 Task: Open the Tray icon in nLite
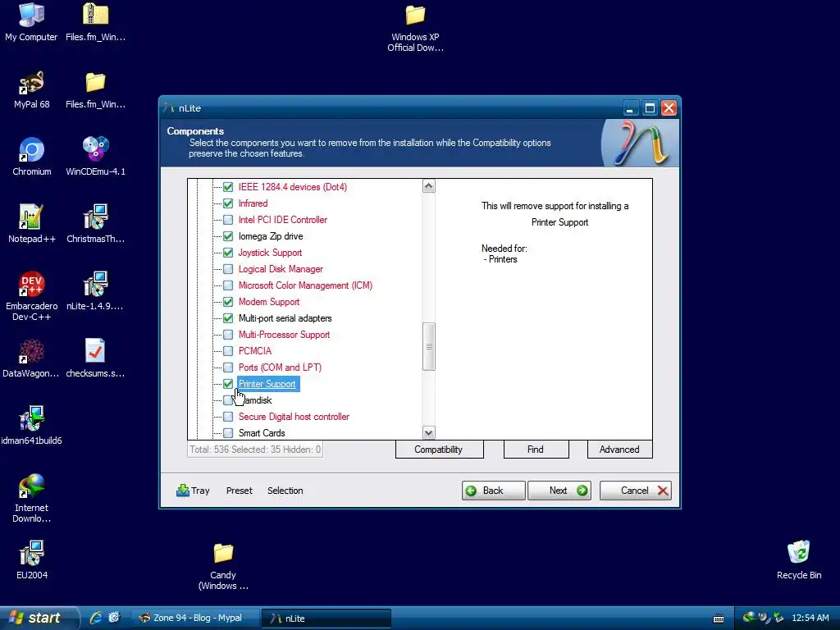pyautogui.click(x=193, y=491)
